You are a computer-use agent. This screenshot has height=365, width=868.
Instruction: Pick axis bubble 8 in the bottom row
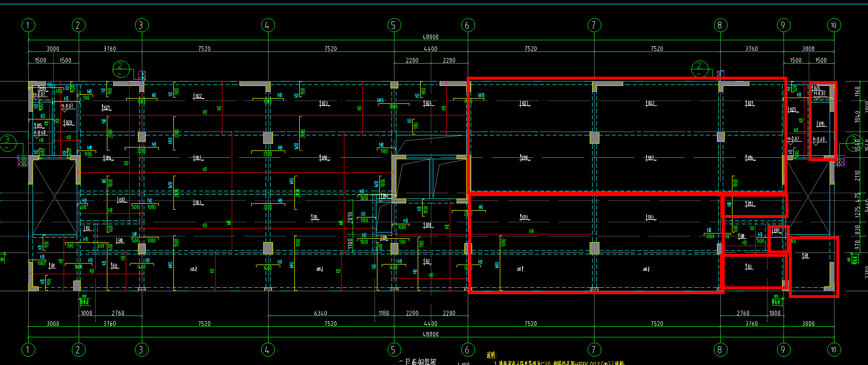[x=720, y=349]
